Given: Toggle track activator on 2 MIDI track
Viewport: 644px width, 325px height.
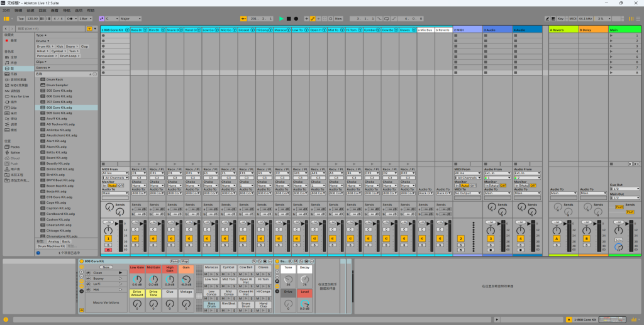Looking at the screenshot, I should (x=460, y=239).
